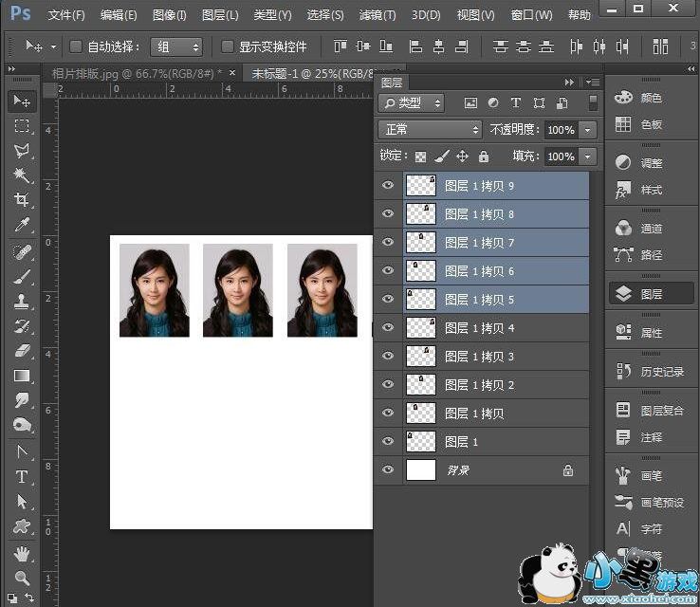Toggle visibility of the 背景 layer
The height and width of the screenshot is (607, 700).
click(387, 470)
